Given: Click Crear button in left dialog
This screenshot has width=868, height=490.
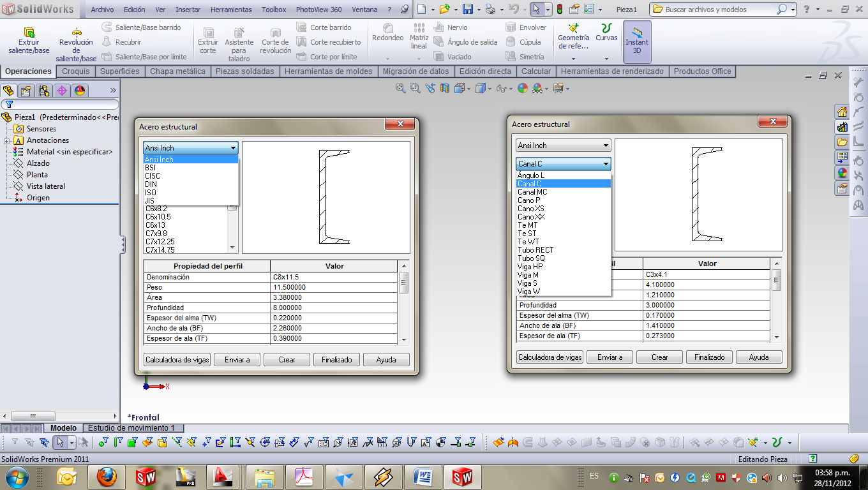Looking at the screenshot, I should pos(287,360).
